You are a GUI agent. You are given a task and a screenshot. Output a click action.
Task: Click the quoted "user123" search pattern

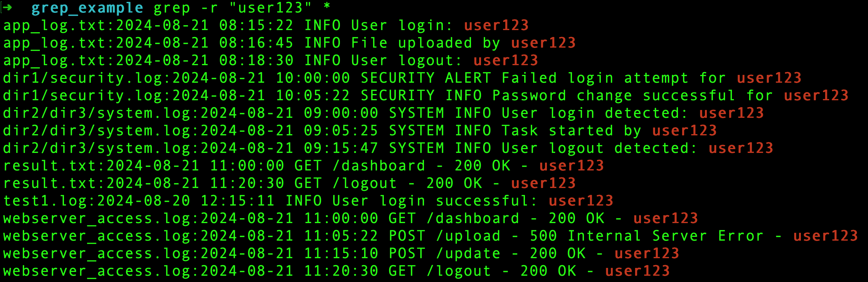[271, 8]
